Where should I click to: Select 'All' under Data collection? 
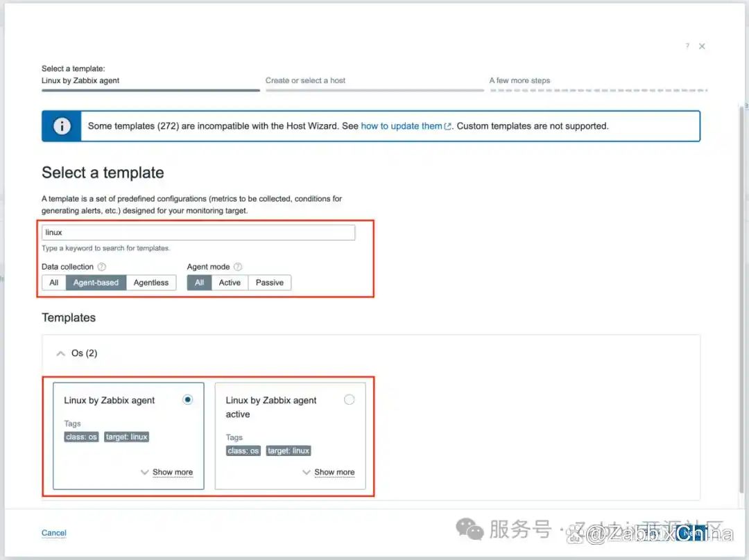coord(54,283)
